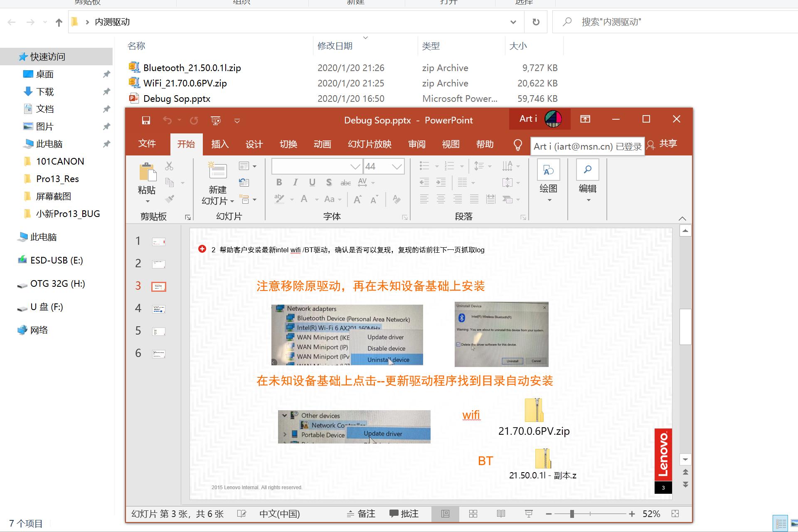Screen dimensions: 798x532
Task: Open the 幻灯片放映 ribbon tab
Action: pos(369,144)
